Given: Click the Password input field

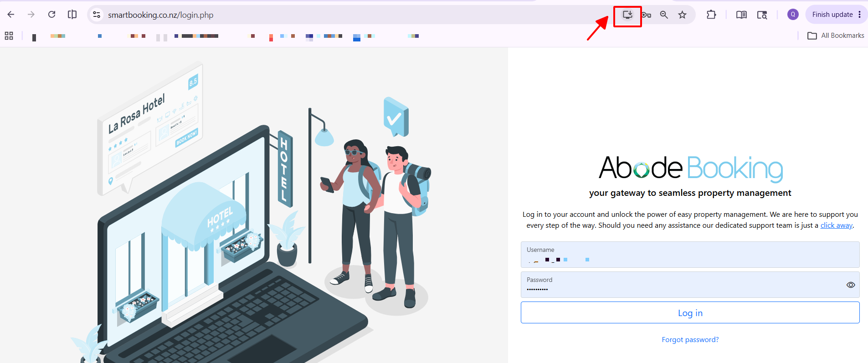Looking at the screenshot, I should [690, 285].
